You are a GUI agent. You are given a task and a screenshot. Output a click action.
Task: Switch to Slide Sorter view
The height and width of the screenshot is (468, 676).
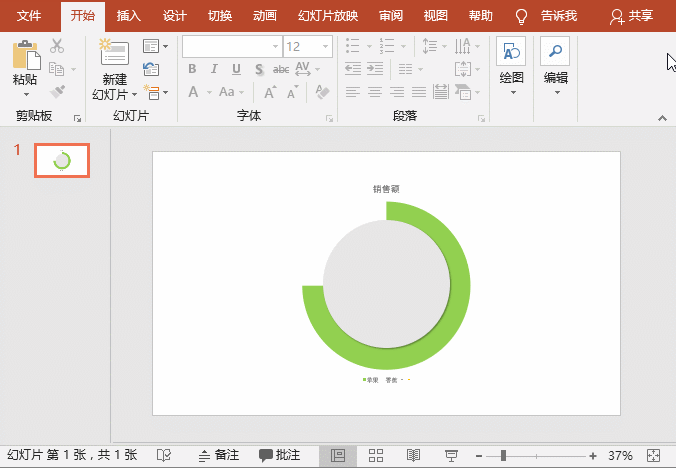point(376,456)
